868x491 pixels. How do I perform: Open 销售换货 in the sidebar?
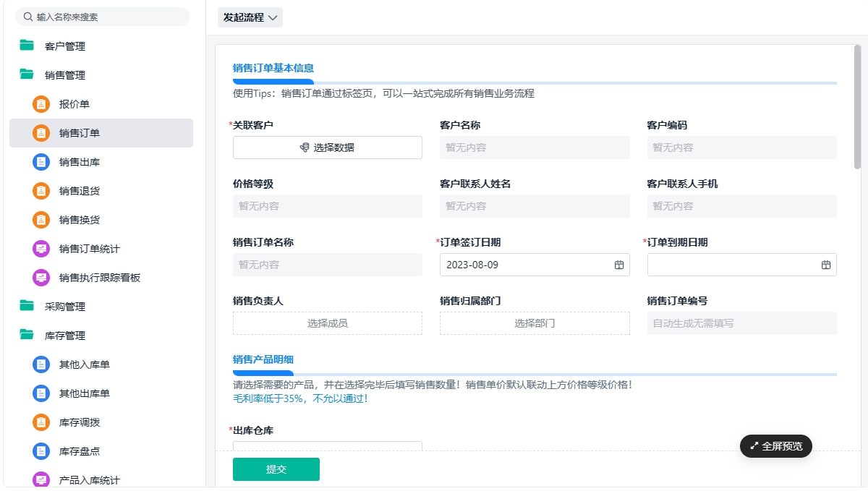101,220
